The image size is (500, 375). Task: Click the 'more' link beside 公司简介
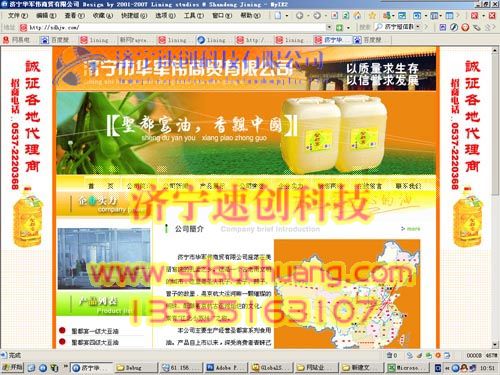(411, 229)
